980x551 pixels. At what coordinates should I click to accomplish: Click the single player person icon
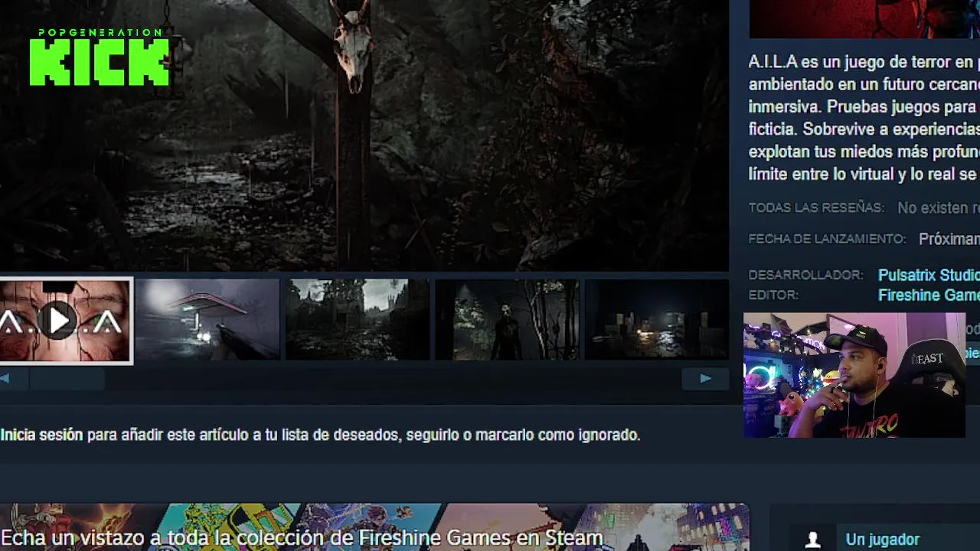813,540
